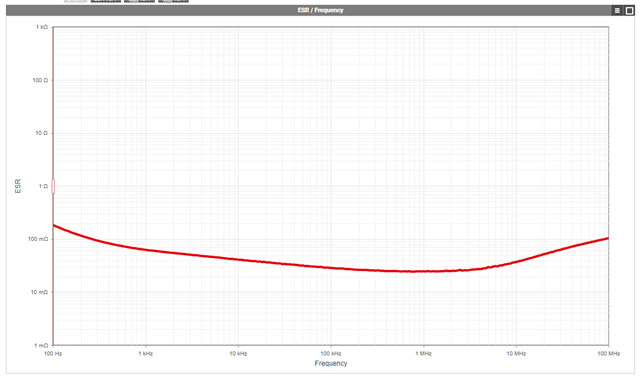Click the ESR curve at 1 MHz
Screen dimensions: 640x381
[423, 271]
